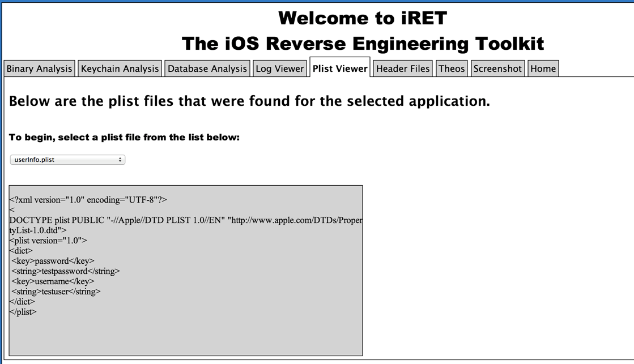The image size is (634, 364).
Task: Click the 'To begin, select a plist file' label
Action: click(124, 138)
